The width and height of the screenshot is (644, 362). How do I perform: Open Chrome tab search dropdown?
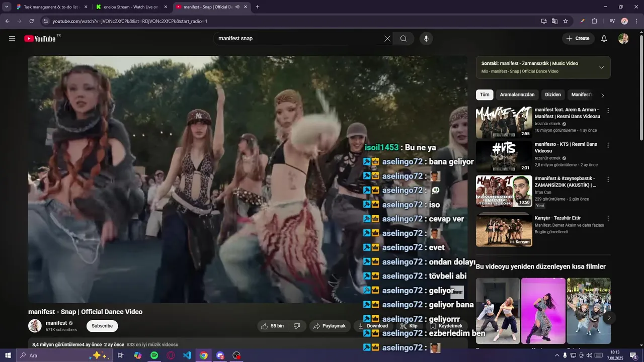(x=7, y=7)
